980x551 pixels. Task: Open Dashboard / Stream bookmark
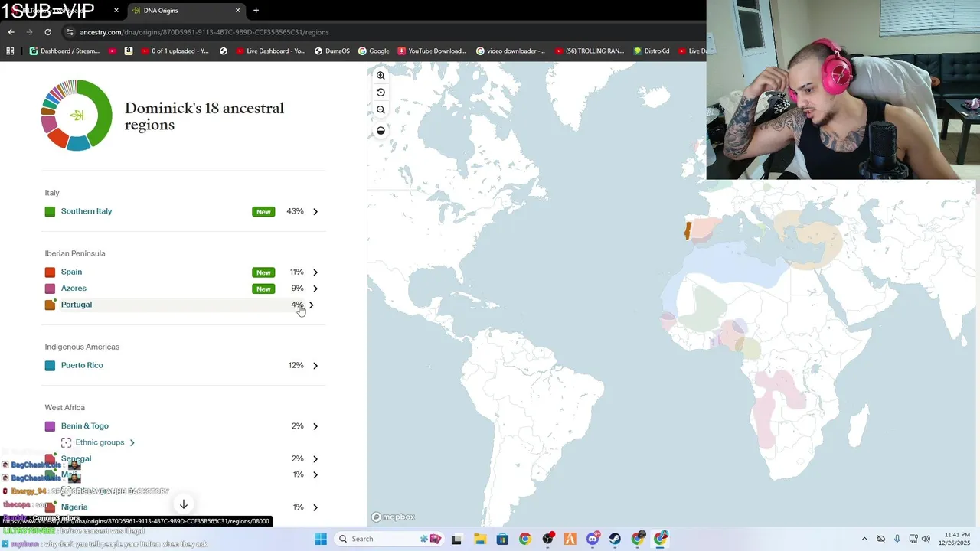click(64, 51)
